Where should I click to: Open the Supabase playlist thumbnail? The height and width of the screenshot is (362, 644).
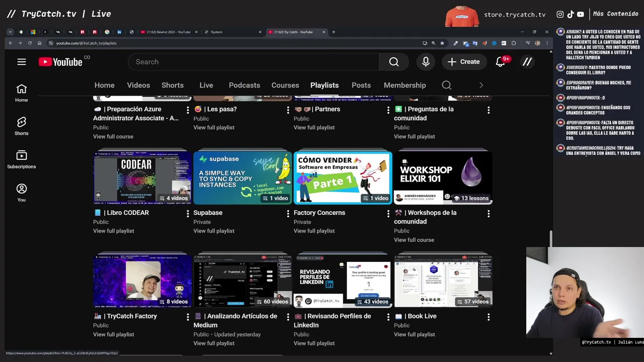(x=243, y=177)
